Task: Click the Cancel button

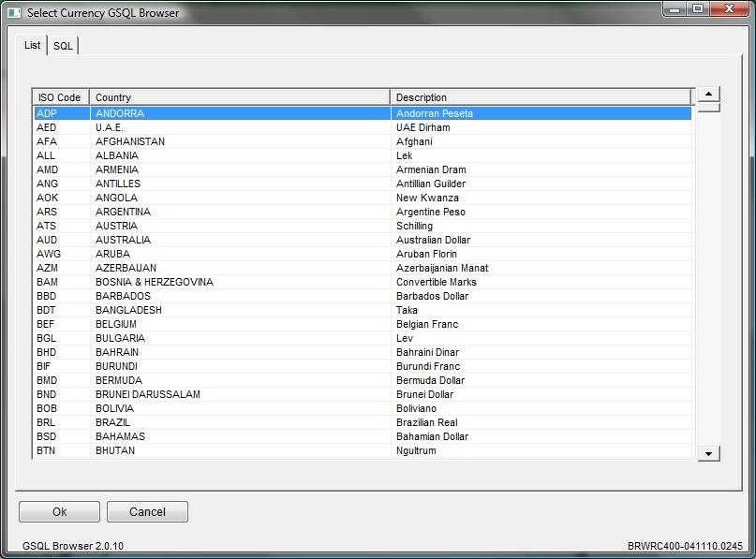Action: click(x=147, y=512)
